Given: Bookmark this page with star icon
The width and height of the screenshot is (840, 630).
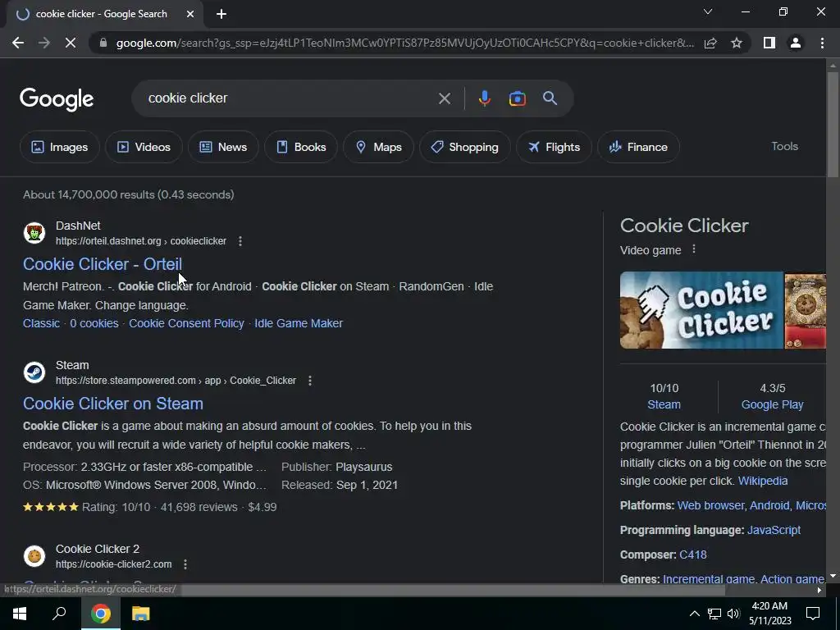Looking at the screenshot, I should pos(737,43).
